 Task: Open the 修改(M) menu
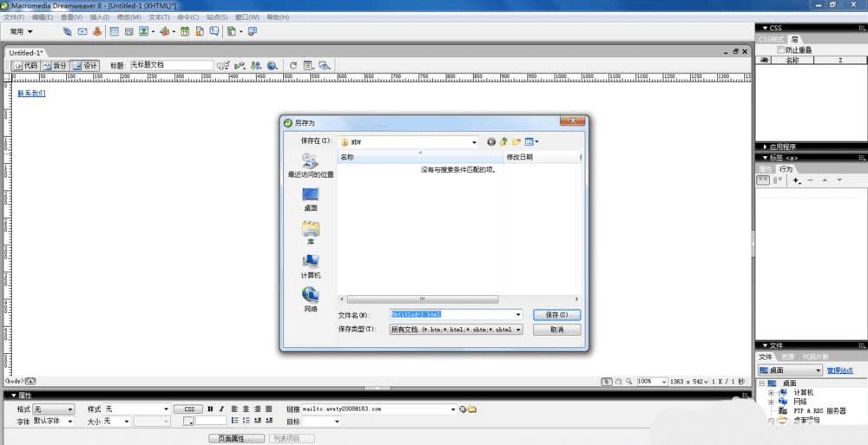[128, 17]
